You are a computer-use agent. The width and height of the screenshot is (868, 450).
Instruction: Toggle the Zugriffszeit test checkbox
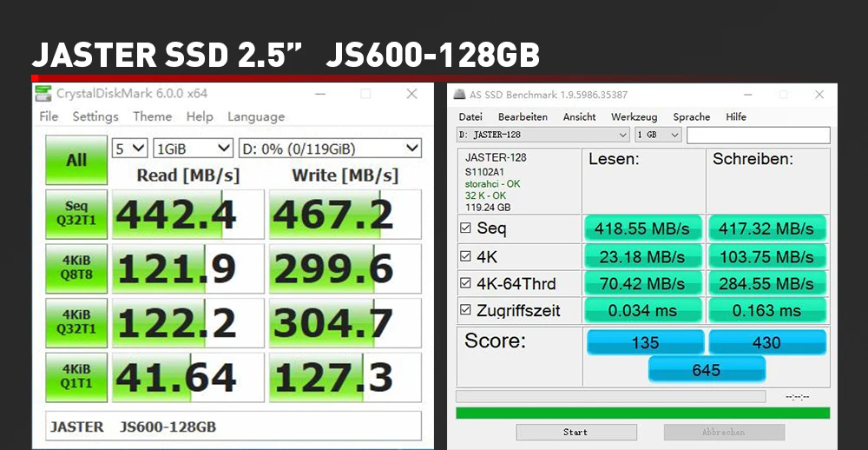pos(465,310)
